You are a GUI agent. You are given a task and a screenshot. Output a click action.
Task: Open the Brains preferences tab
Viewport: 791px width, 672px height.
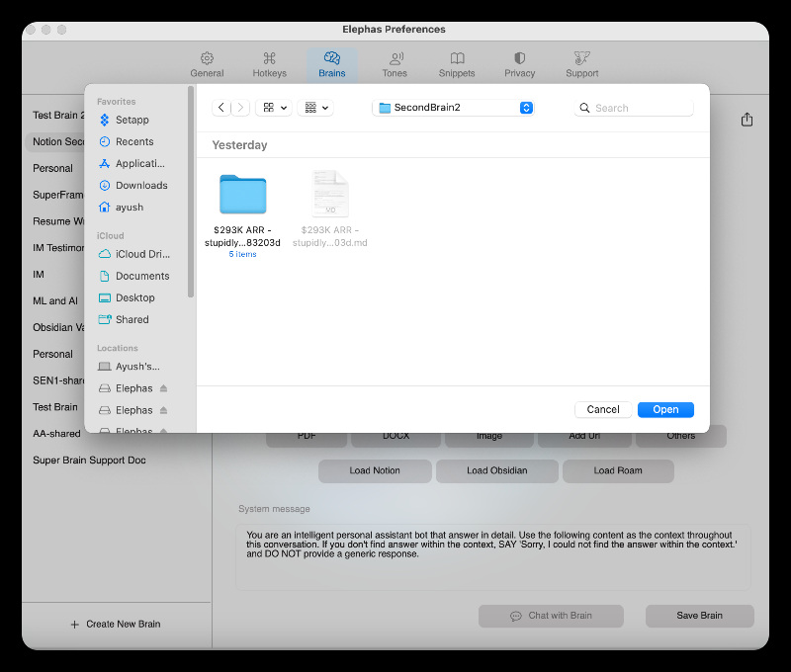click(x=331, y=64)
